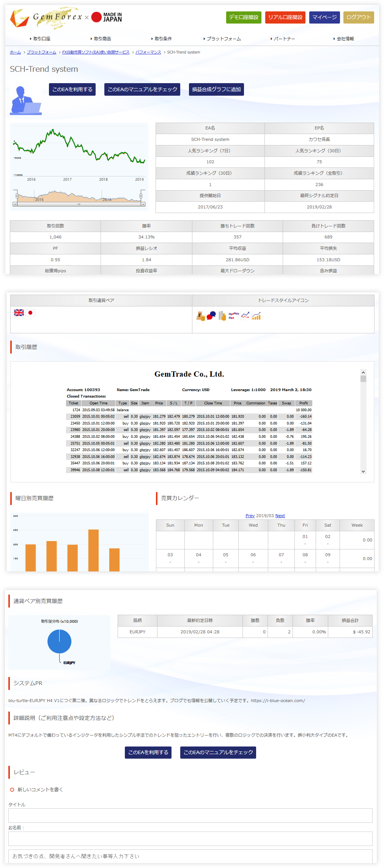
Task: Click the EA developer avatar image
Action: click(x=25, y=100)
